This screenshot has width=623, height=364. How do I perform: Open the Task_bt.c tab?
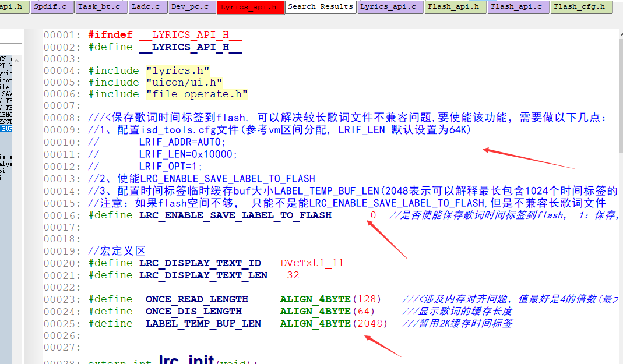pyautogui.click(x=101, y=7)
